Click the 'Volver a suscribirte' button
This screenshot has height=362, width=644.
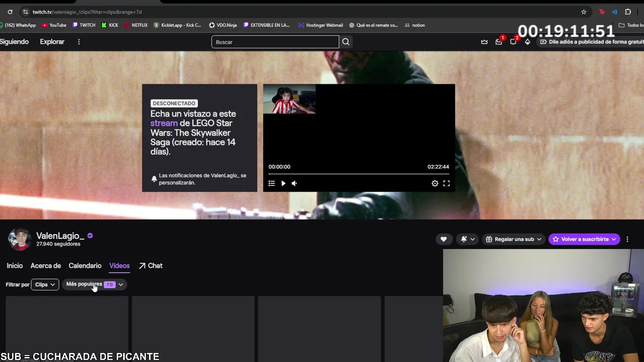[x=584, y=239]
